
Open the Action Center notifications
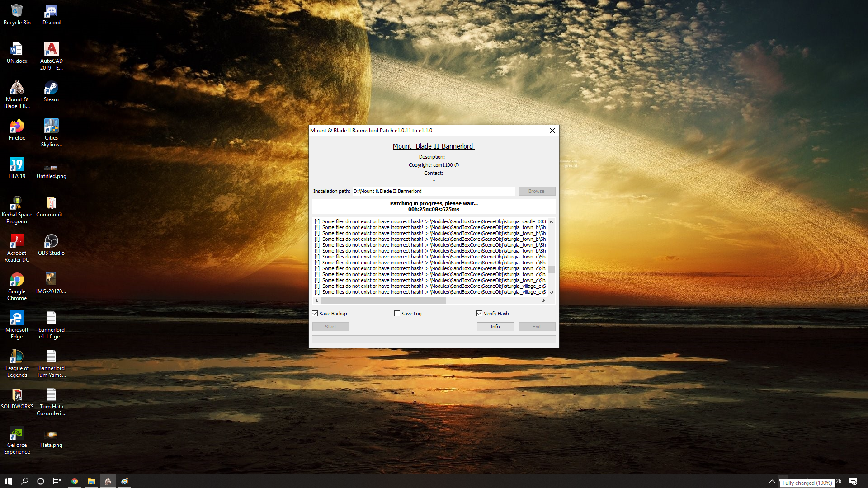tap(853, 481)
